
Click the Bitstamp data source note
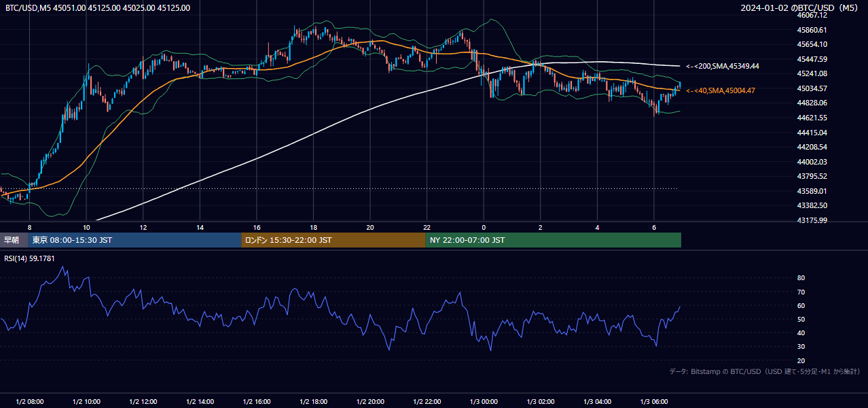pos(765,372)
